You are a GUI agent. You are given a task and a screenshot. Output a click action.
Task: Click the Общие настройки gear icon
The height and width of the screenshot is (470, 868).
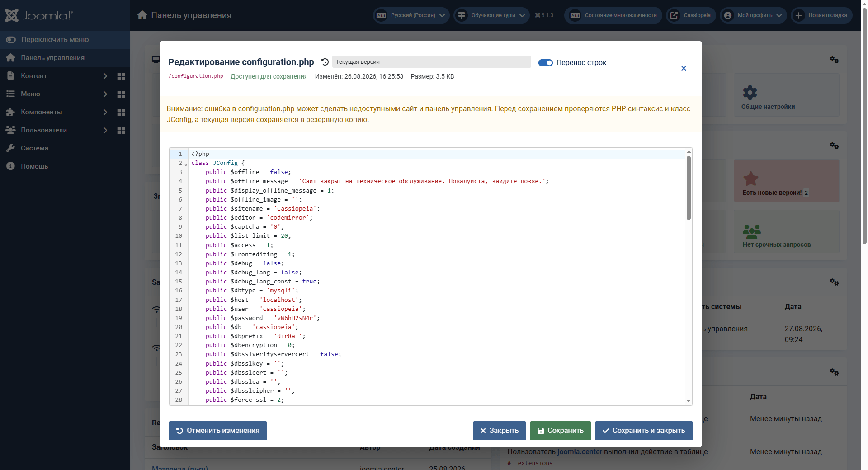click(x=750, y=93)
